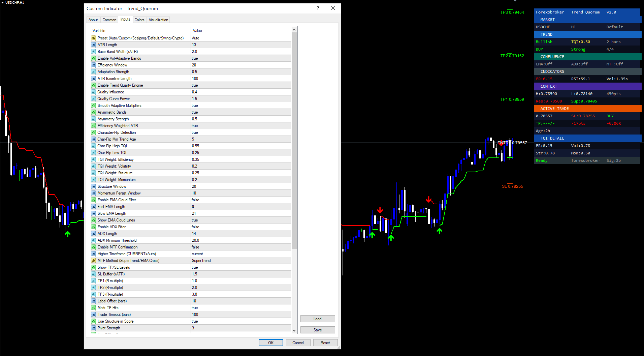Click the ATR Length integer icon
This screenshot has width=644, height=356.
point(93,45)
